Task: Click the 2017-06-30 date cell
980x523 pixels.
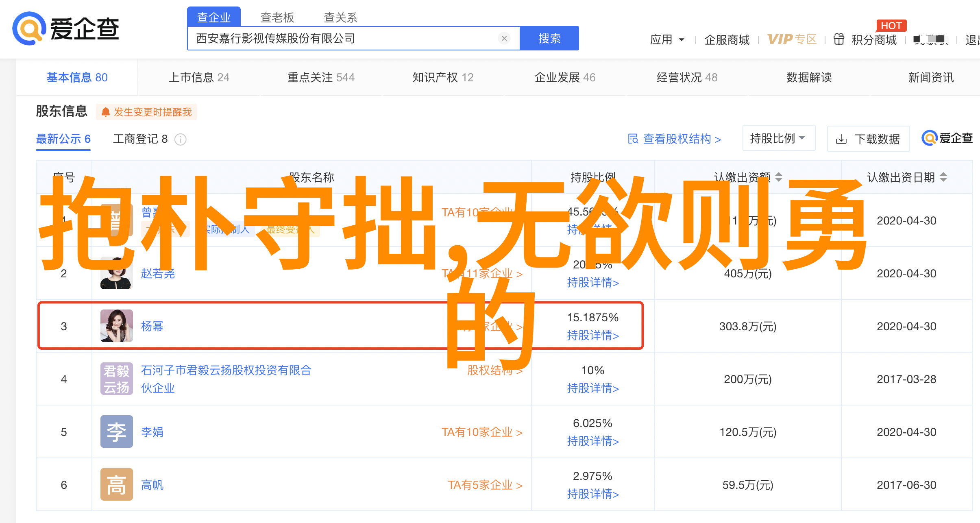Action: click(906, 485)
